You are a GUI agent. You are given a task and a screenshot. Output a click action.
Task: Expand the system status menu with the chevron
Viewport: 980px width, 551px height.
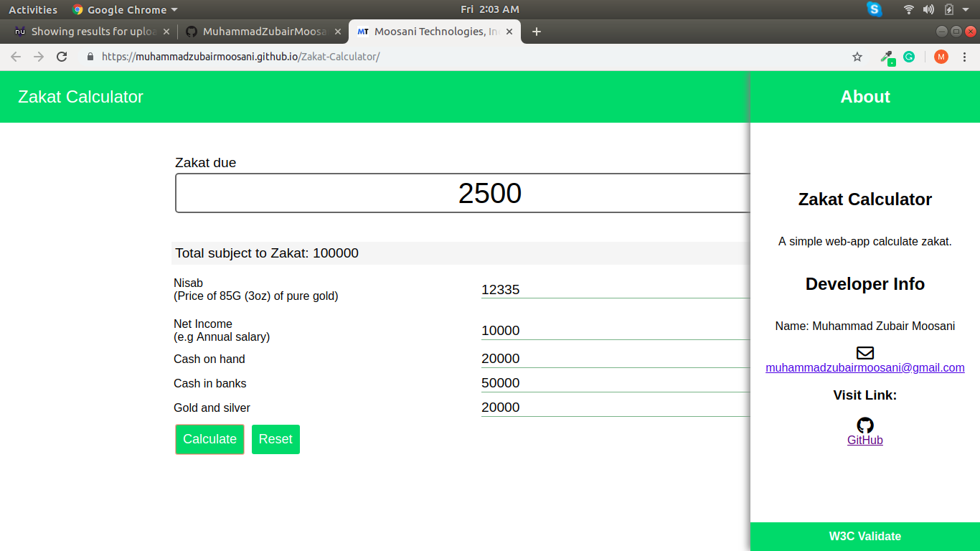pyautogui.click(x=965, y=9)
